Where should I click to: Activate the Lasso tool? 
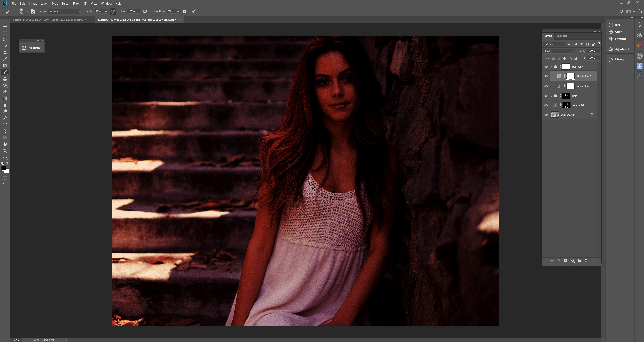(x=5, y=39)
